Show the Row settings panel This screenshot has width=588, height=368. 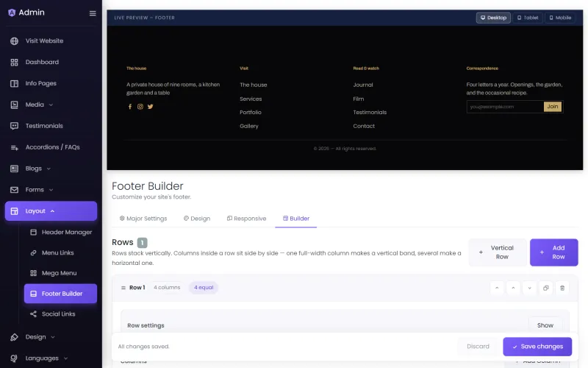tap(545, 325)
